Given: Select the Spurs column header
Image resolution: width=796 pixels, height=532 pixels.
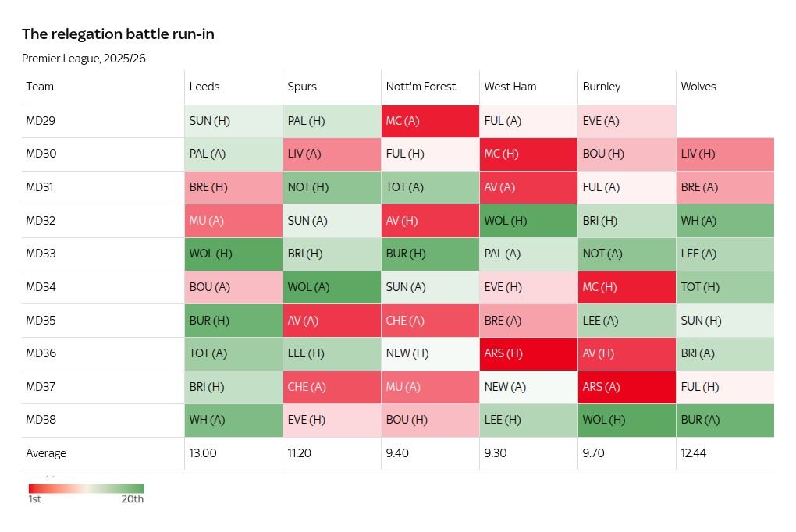Looking at the screenshot, I should [x=302, y=87].
